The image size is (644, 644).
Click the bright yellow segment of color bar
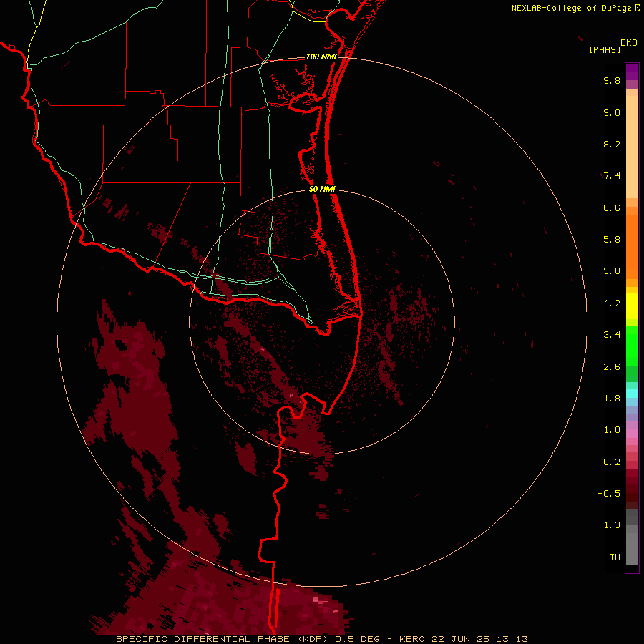[x=632, y=306]
